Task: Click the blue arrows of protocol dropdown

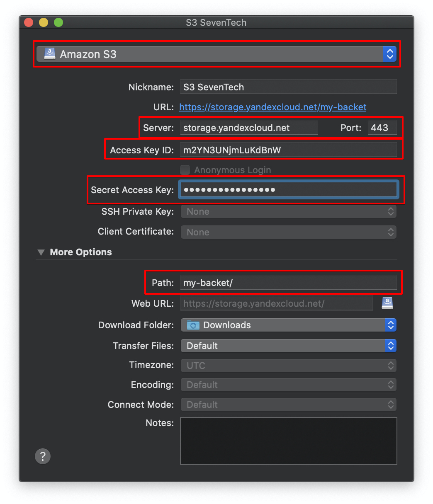Action: coord(390,54)
